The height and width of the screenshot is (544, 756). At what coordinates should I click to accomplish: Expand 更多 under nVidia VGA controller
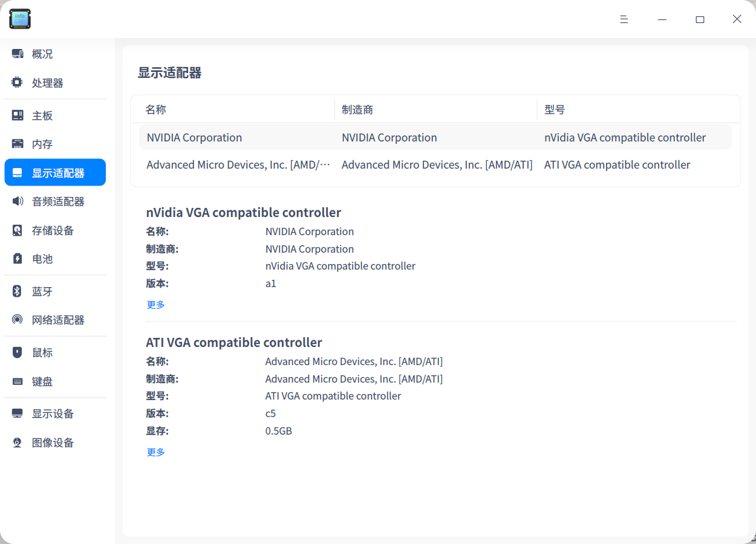[x=156, y=305]
